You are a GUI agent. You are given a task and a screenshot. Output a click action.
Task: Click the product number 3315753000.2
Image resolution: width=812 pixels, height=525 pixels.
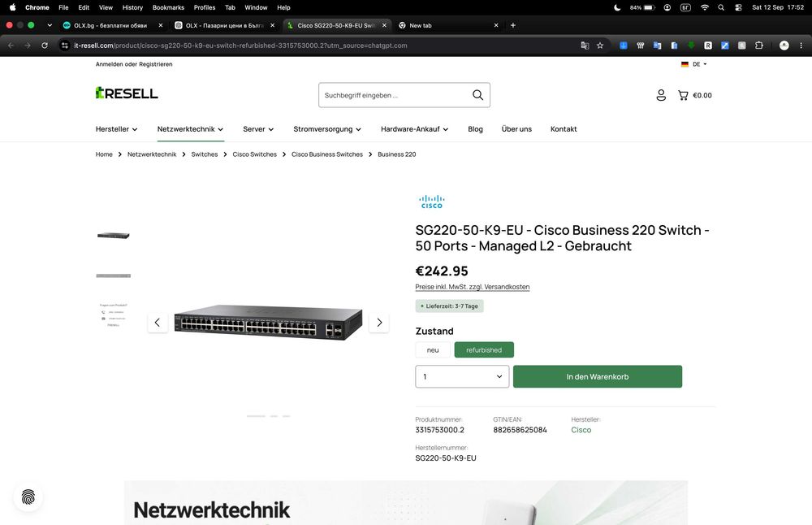(439, 430)
